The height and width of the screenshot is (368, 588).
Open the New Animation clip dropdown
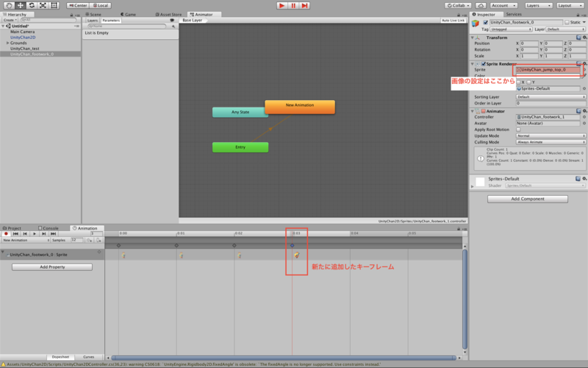26,240
